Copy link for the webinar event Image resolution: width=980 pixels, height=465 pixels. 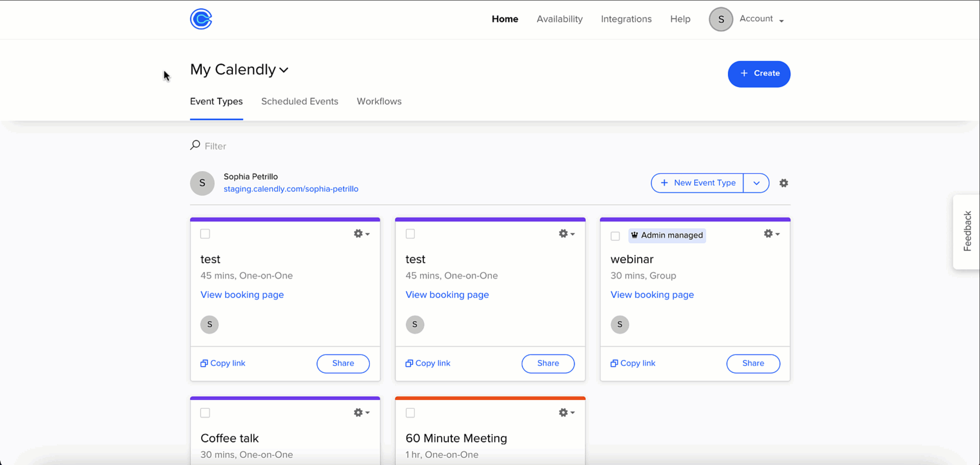coord(633,363)
